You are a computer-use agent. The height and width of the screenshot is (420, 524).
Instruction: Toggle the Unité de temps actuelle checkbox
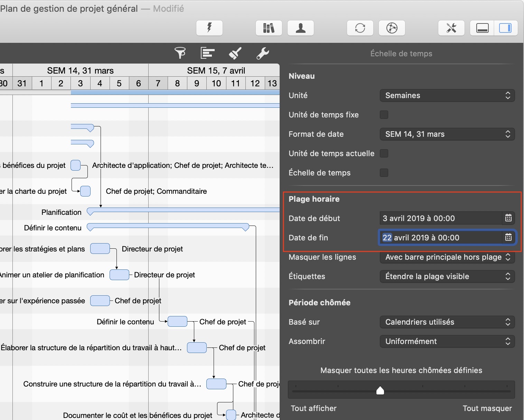click(x=384, y=153)
